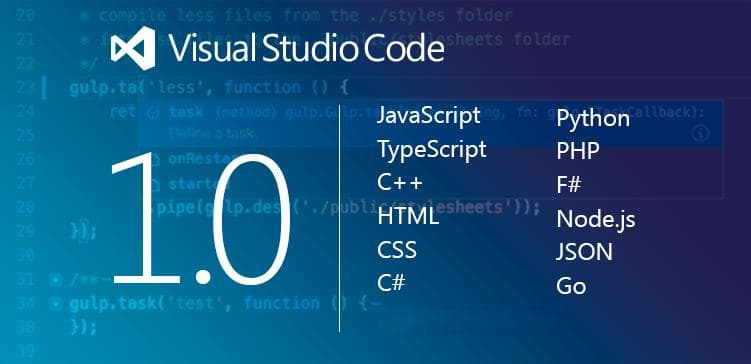Select the TypeScript label
Viewport: 751px width, 364px height.
coord(432,150)
